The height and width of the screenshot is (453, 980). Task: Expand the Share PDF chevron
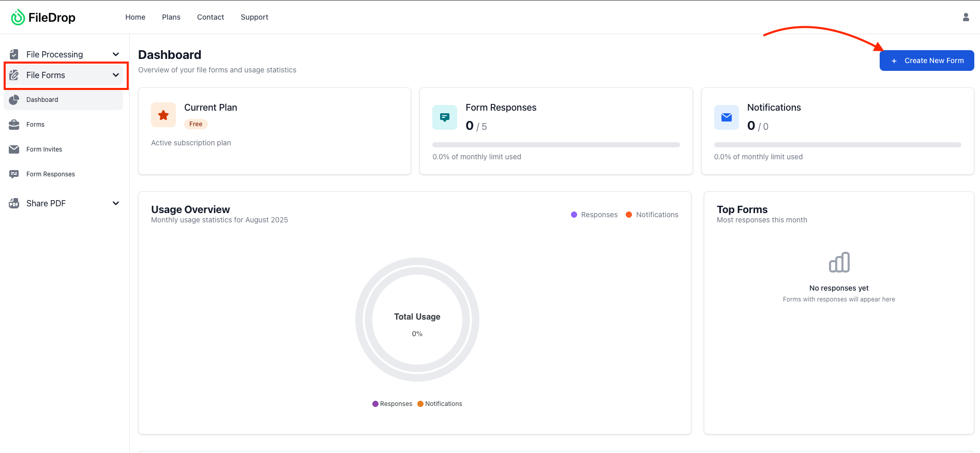(116, 203)
